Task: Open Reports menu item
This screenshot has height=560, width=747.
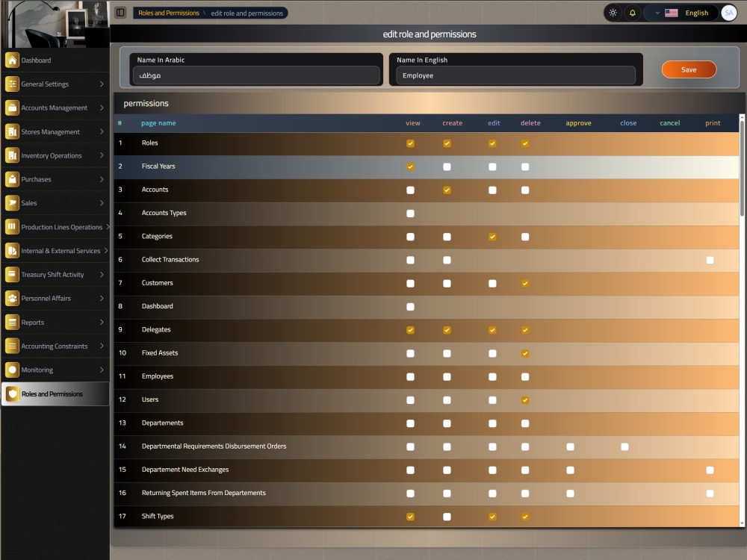Action: (55, 323)
